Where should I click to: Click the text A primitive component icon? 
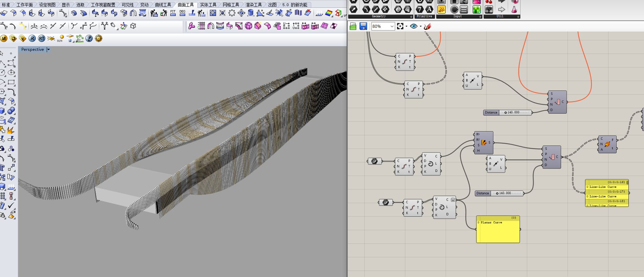click(429, 9)
